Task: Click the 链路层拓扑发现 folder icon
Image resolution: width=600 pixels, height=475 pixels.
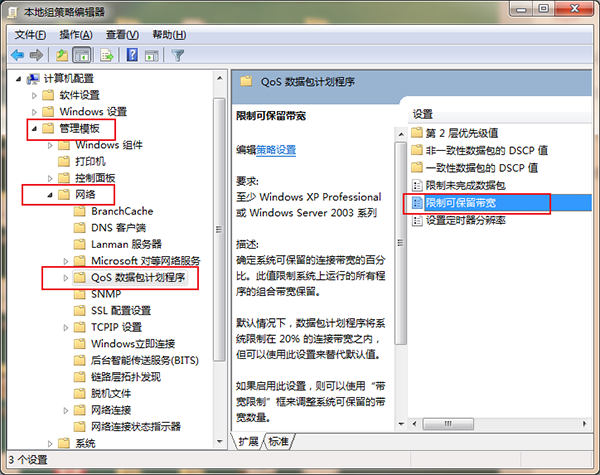Action: (x=80, y=377)
